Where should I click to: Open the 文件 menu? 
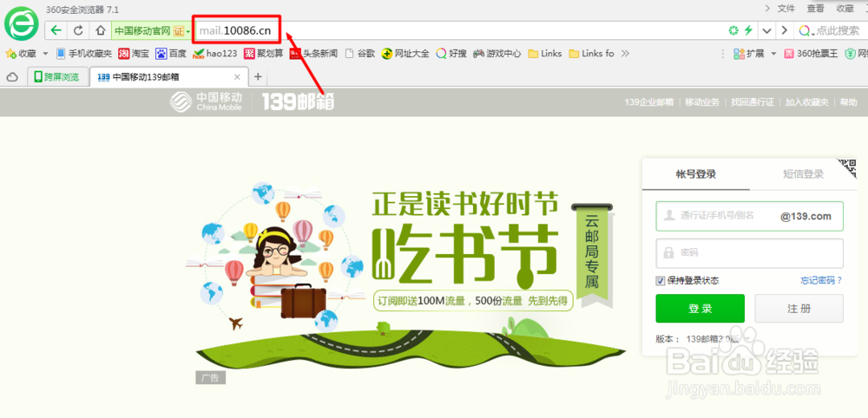pos(786,9)
